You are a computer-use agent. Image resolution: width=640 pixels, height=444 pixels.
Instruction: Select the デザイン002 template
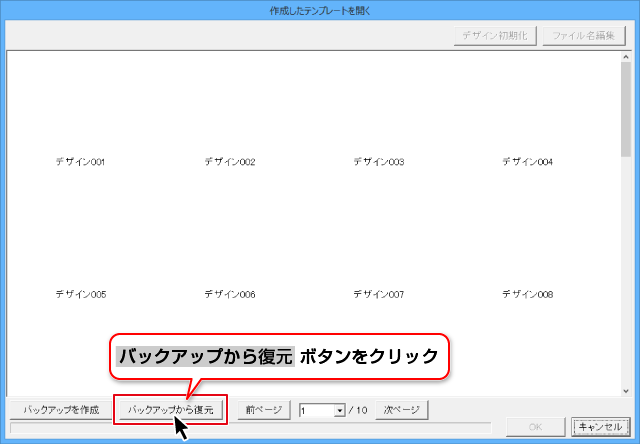coord(230,162)
